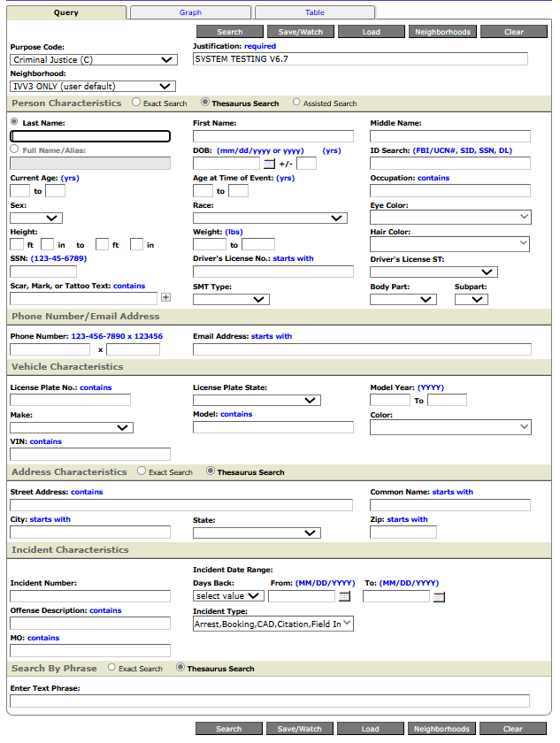The height and width of the screenshot is (743, 560).
Task: Open calendar icon for incident To date
Action: pyautogui.click(x=439, y=597)
